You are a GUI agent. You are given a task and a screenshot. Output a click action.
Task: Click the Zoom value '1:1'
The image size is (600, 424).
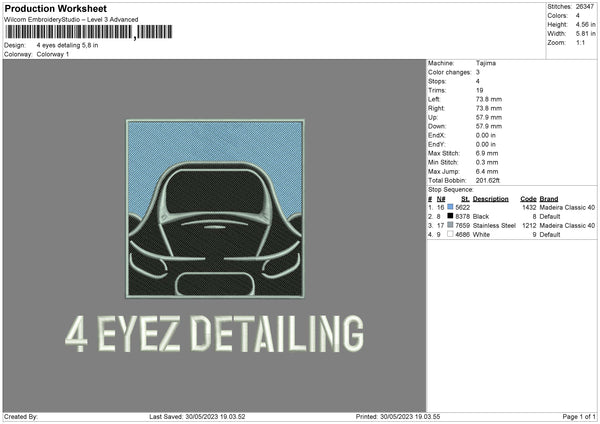tap(580, 42)
